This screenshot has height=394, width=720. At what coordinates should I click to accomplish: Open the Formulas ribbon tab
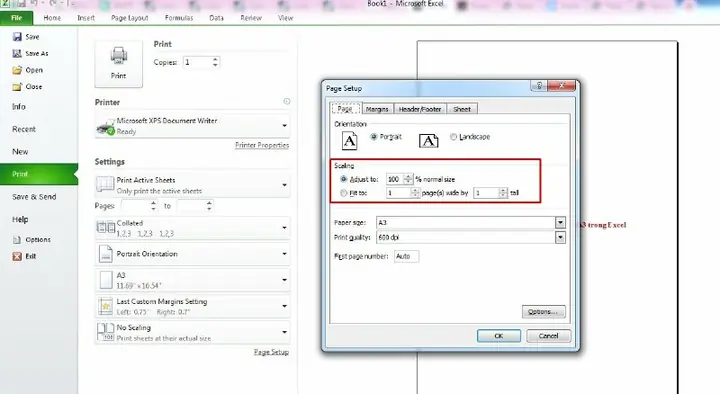[x=179, y=18]
